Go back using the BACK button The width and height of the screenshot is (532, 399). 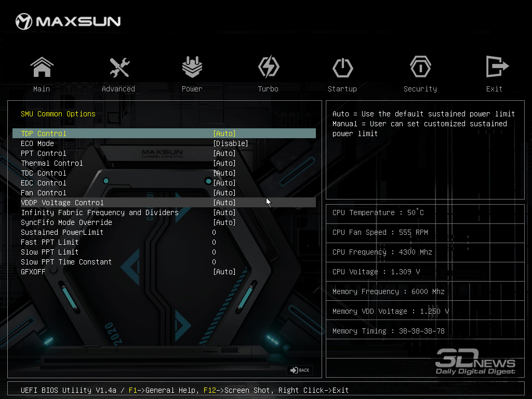click(300, 370)
